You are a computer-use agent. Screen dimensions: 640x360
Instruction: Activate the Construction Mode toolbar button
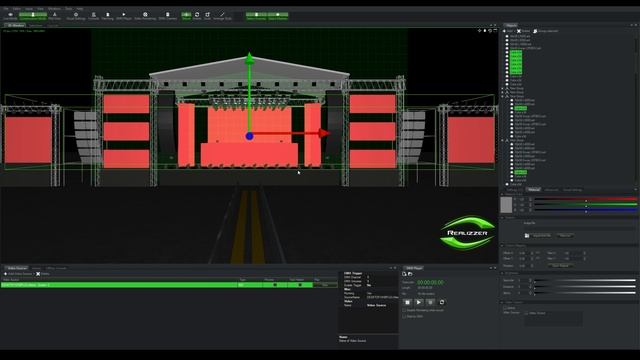tap(33, 16)
